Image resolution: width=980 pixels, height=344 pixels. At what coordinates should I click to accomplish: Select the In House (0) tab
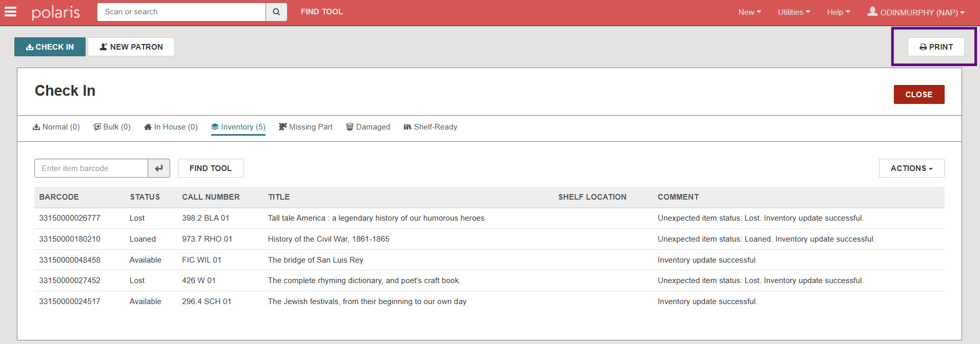point(171,127)
